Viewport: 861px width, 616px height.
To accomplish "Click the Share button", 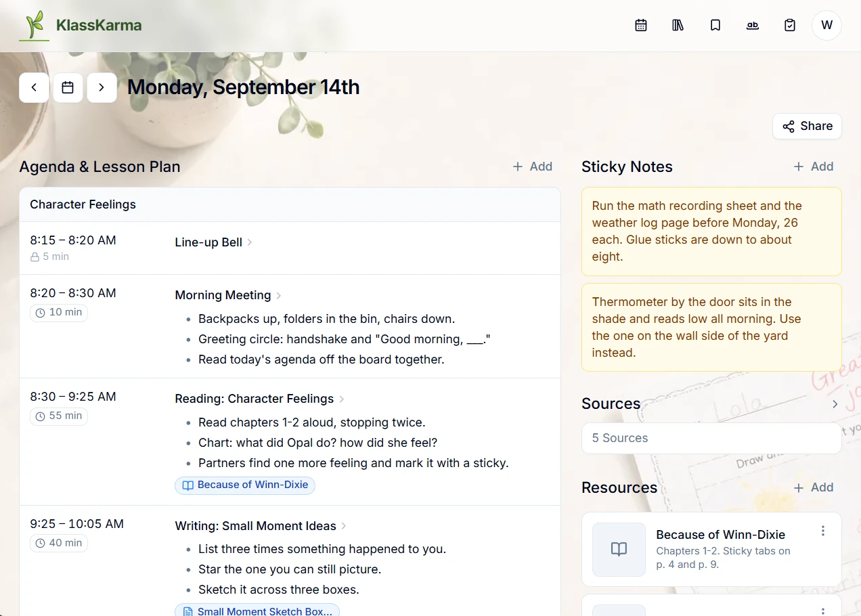I will (x=807, y=126).
